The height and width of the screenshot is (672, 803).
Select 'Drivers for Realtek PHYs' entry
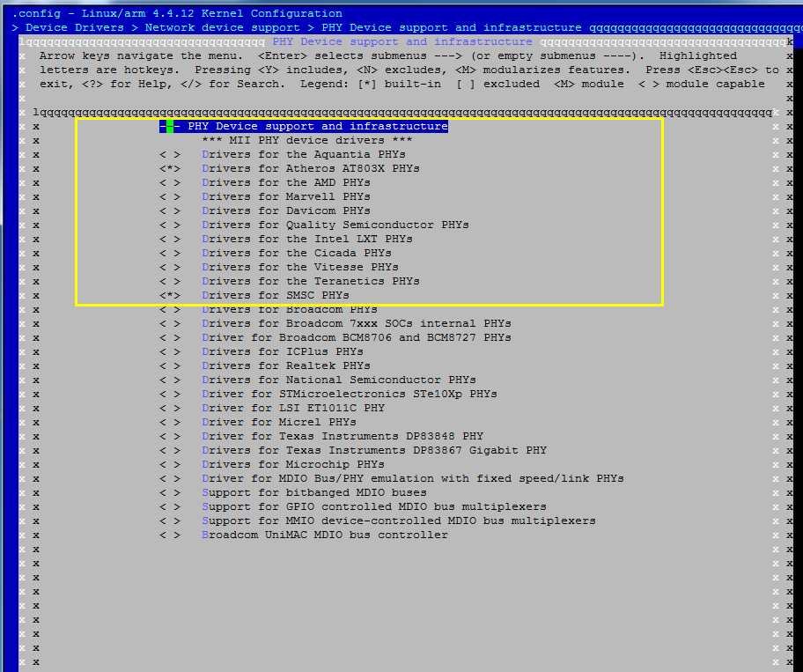click(286, 366)
